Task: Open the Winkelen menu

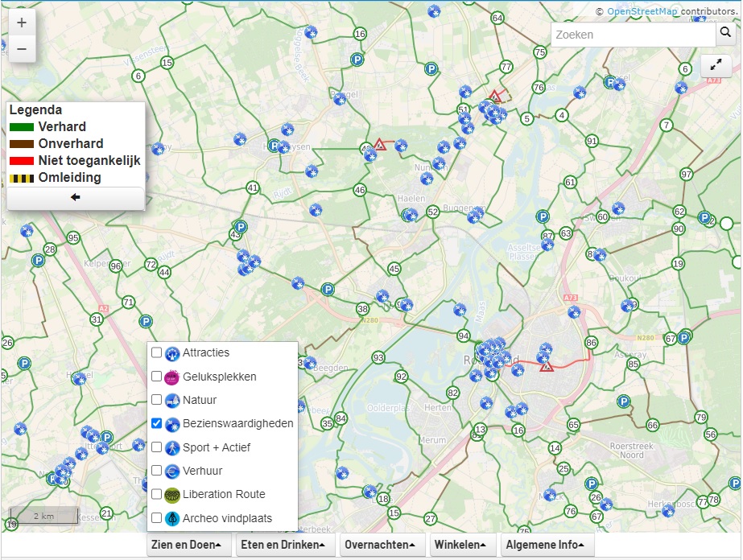Action: tap(460, 545)
